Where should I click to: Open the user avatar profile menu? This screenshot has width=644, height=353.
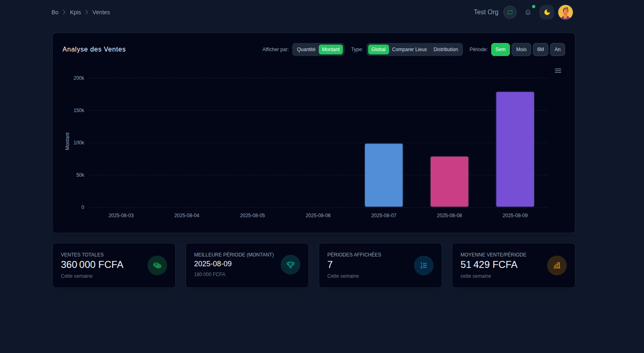pos(565,12)
